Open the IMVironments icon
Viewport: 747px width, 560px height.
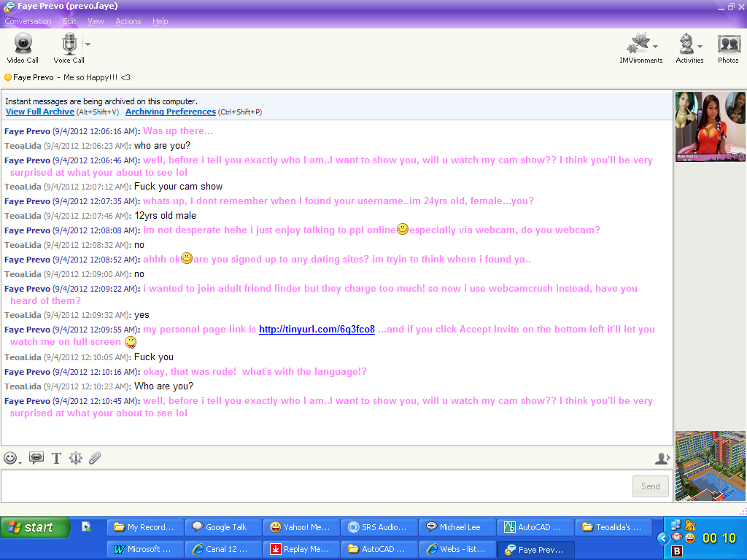click(x=638, y=43)
